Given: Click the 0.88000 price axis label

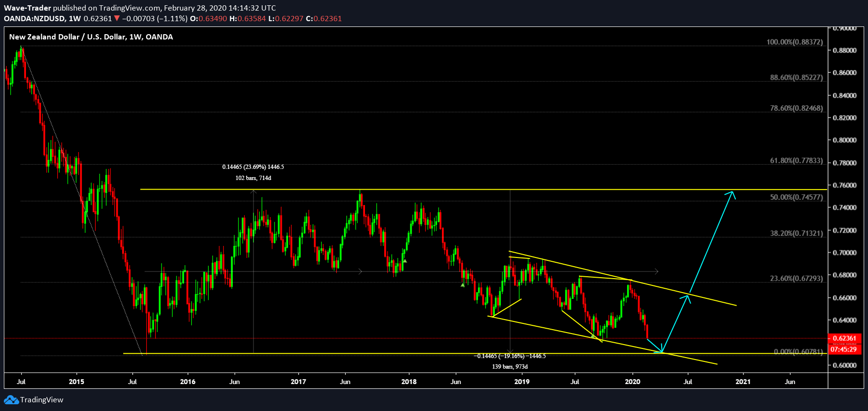Looking at the screenshot, I should click(844, 51).
